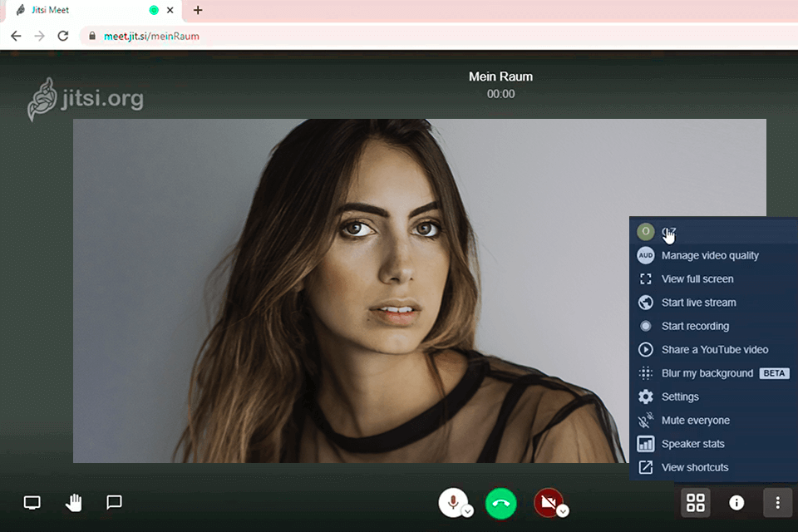The image size is (798, 532).
Task: Click the settings gear icon
Action: pyautogui.click(x=645, y=397)
